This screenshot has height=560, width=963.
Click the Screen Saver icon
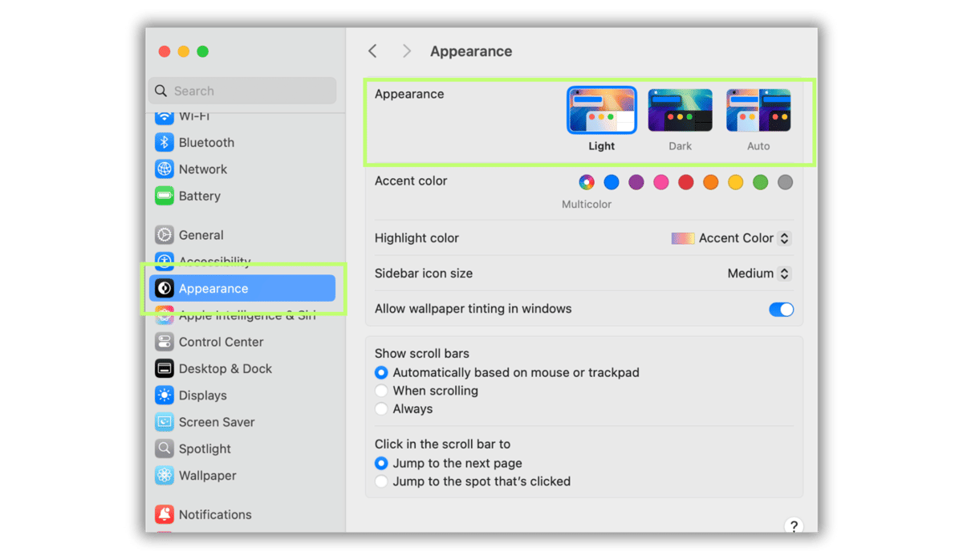165,422
